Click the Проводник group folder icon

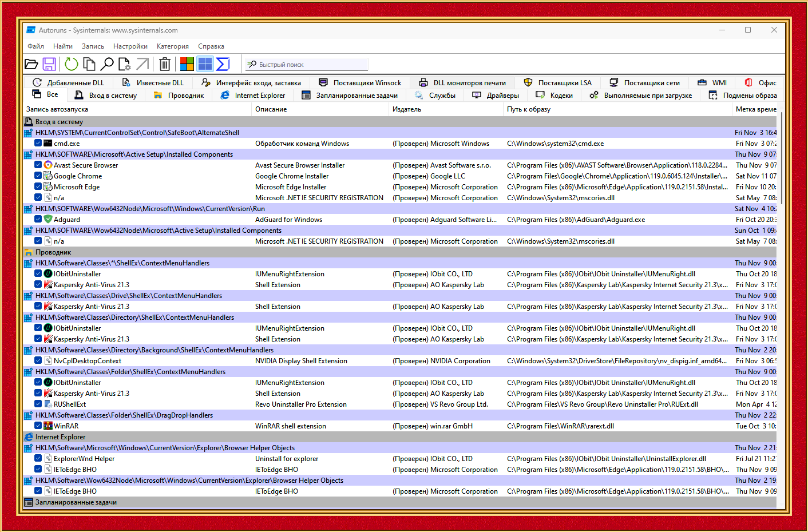(x=29, y=252)
